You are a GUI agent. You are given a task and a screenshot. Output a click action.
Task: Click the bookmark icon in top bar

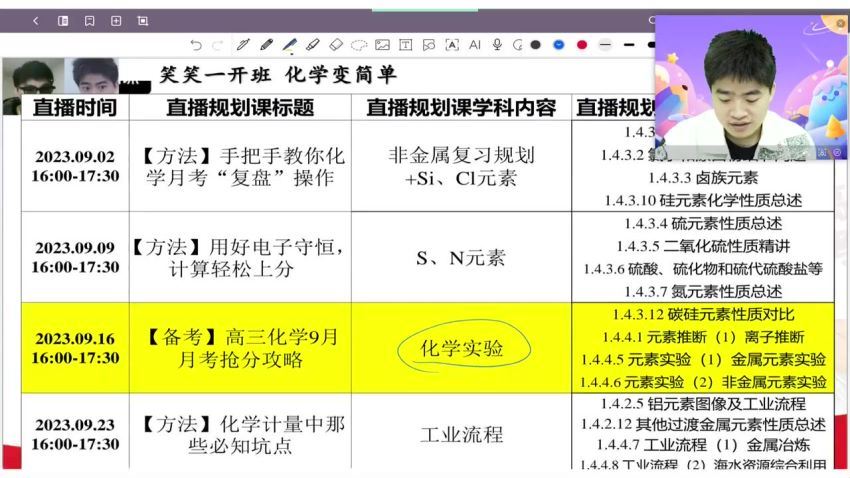[89, 21]
